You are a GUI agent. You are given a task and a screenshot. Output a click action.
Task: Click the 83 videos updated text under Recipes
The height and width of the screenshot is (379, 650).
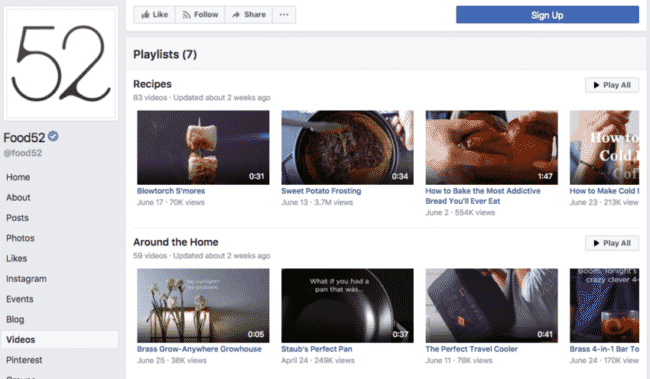pyautogui.click(x=201, y=98)
